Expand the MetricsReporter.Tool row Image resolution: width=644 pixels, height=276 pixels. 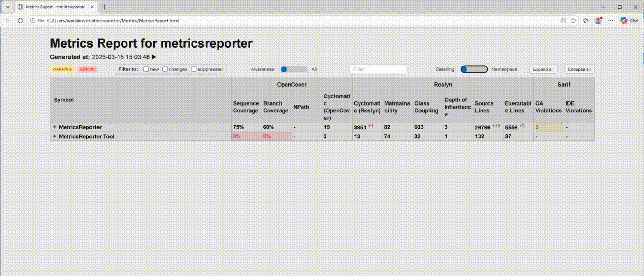tap(55, 136)
